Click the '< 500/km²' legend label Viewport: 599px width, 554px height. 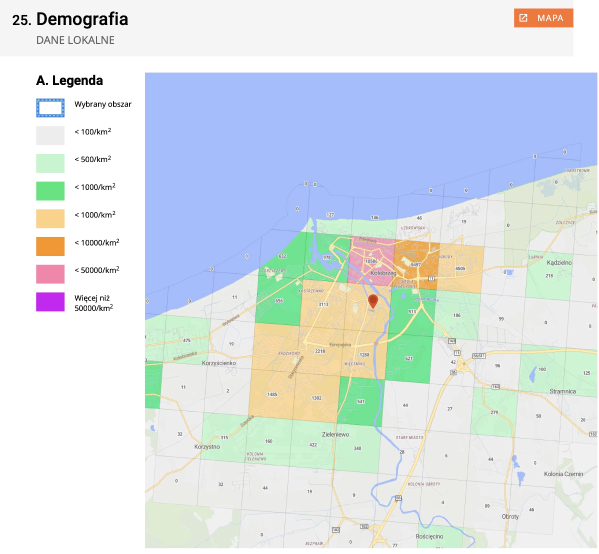coord(92,159)
